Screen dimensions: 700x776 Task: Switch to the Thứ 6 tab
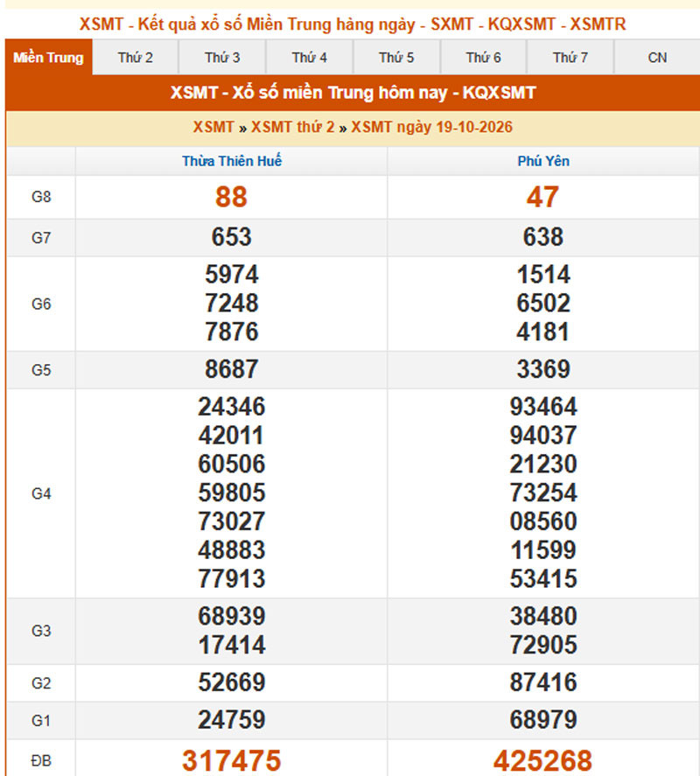(483, 58)
